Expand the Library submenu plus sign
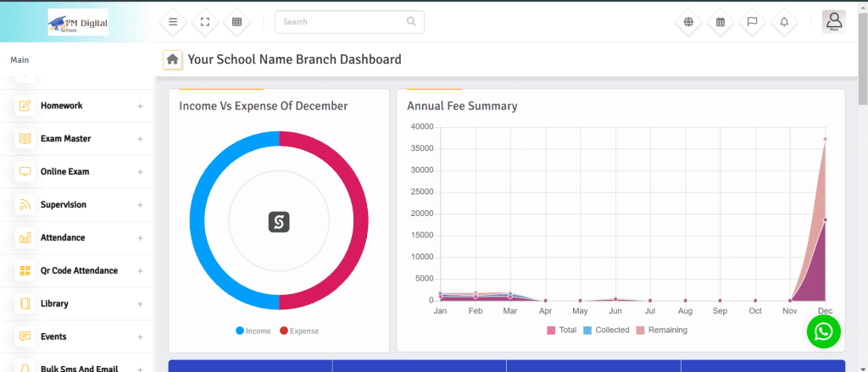Screen dimensions: 868x372 pos(140,303)
